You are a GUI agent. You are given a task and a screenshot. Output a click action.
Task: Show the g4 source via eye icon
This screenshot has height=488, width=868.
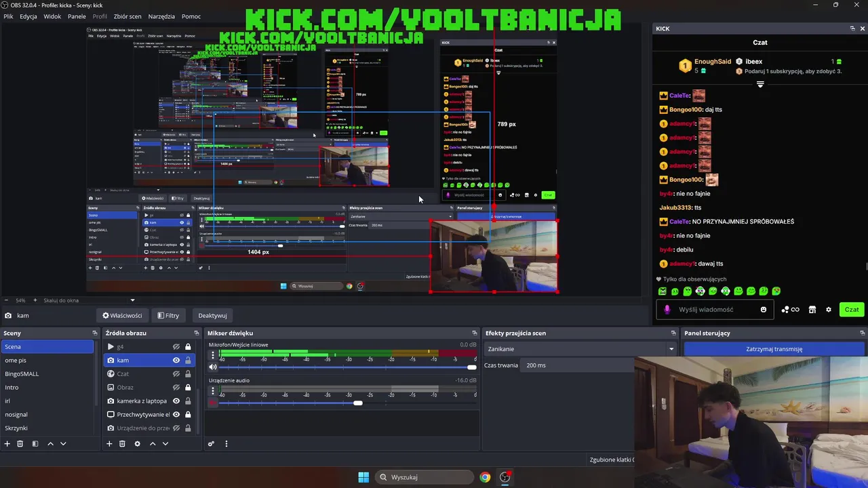[x=176, y=346]
